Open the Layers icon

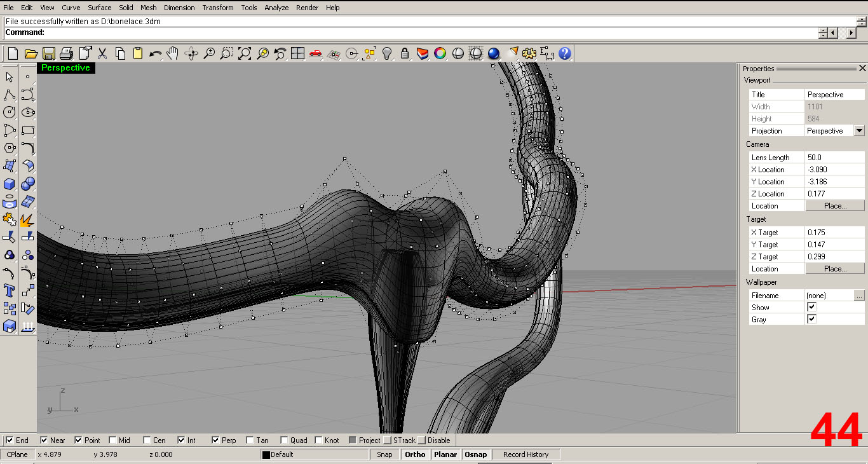(422, 53)
